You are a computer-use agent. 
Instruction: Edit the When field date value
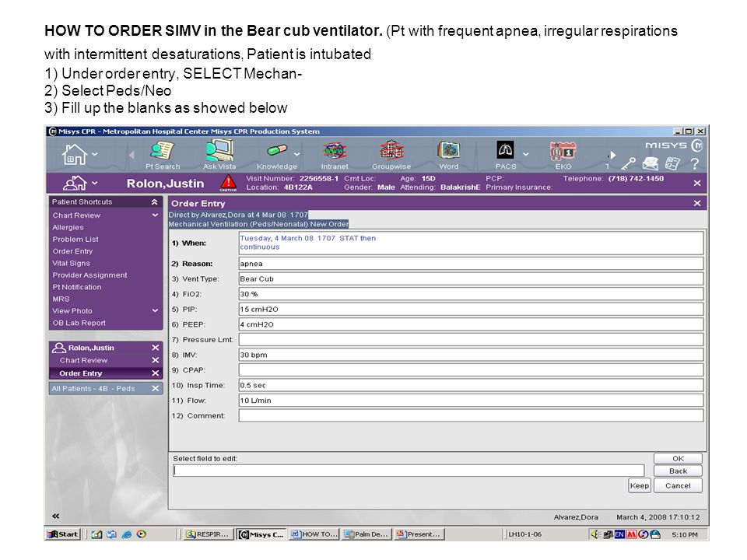pos(471,243)
